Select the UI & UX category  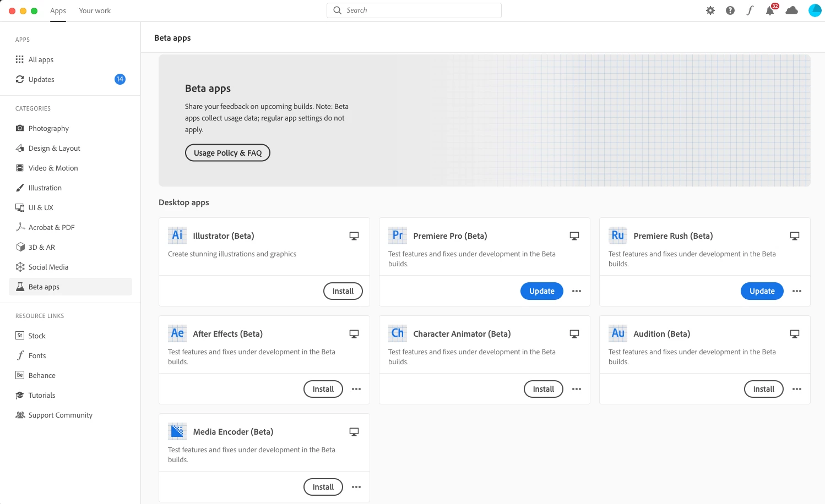[x=70, y=207]
